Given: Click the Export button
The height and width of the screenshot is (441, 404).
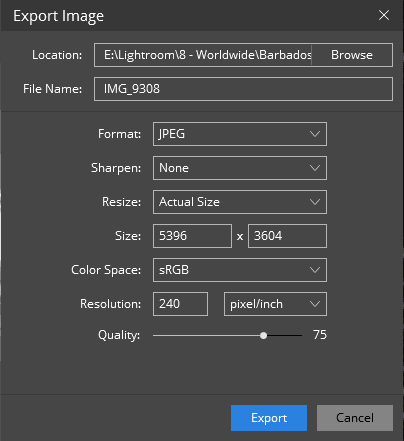Looking at the screenshot, I should [269, 418].
